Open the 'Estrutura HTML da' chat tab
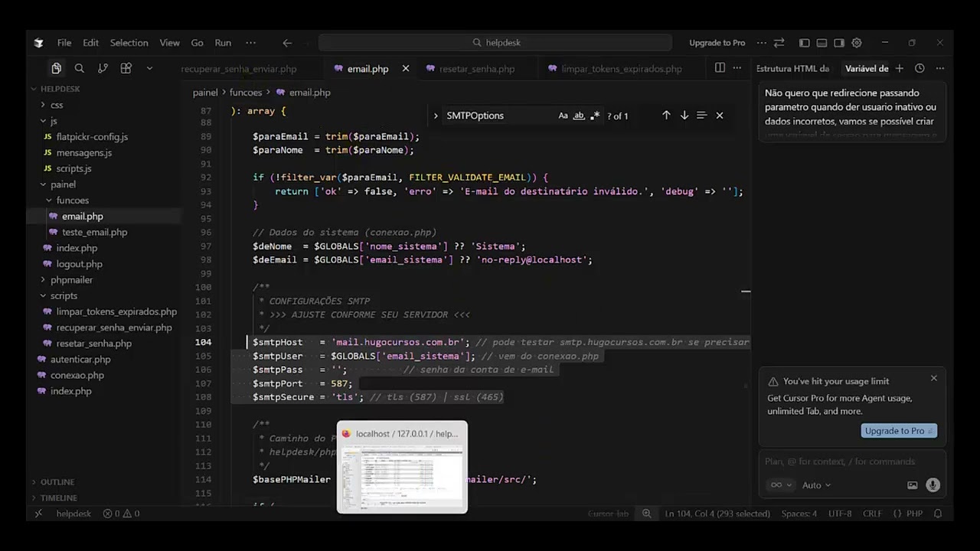 pos(792,69)
